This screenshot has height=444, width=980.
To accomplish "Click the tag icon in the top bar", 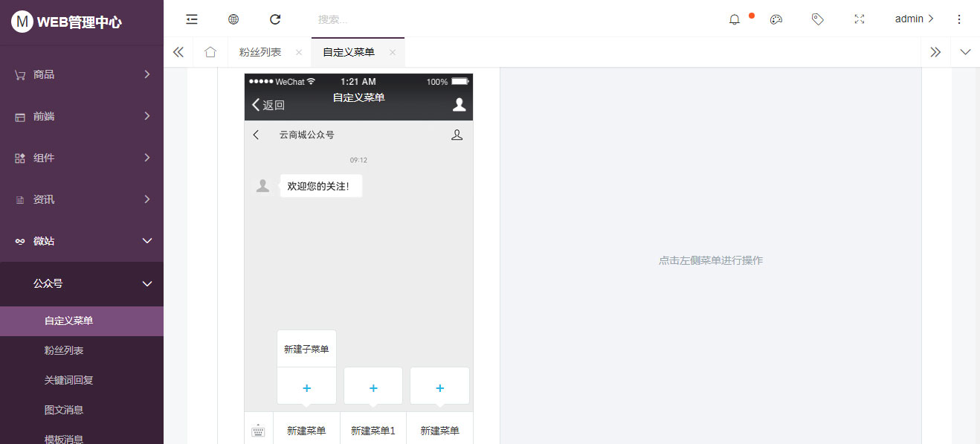I will point(818,19).
